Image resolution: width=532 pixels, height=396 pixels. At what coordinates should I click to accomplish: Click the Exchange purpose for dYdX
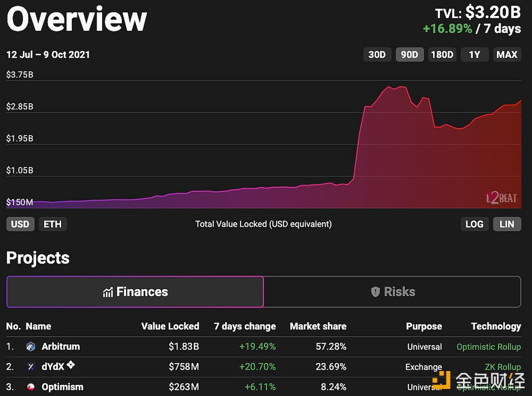(x=424, y=367)
